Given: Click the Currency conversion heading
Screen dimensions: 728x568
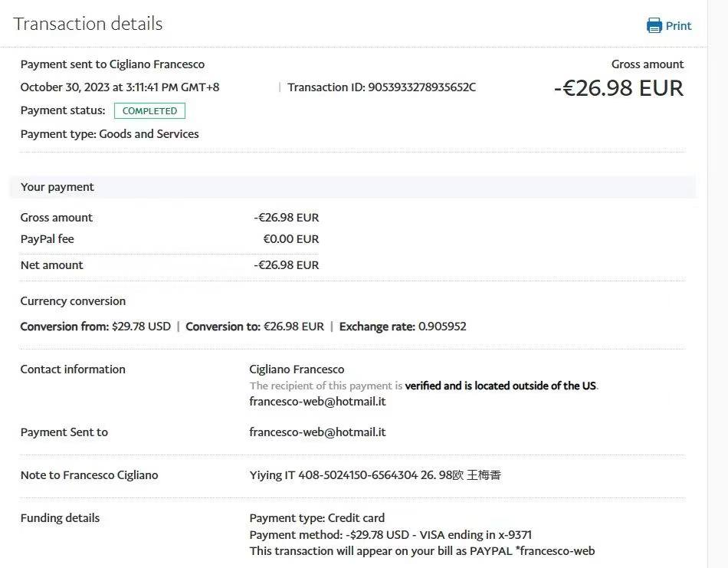Looking at the screenshot, I should [x=73, y=301].
